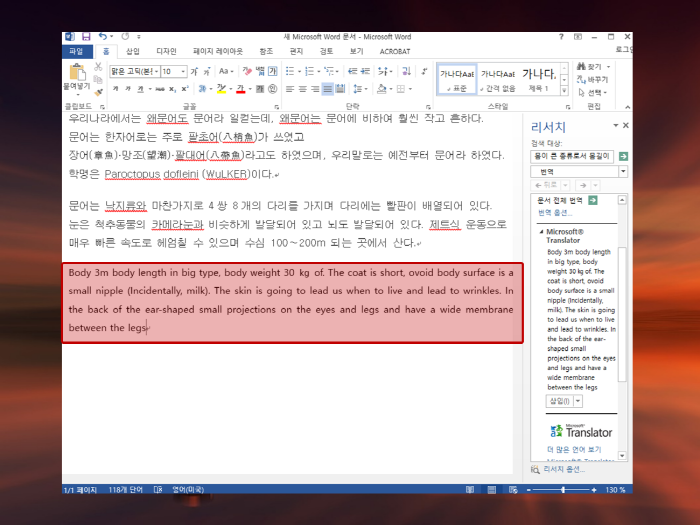The width and height of the screenshot is (700, 525).
Task: Switch to the ACROBAT tab
Action: (x=395, y=51)
